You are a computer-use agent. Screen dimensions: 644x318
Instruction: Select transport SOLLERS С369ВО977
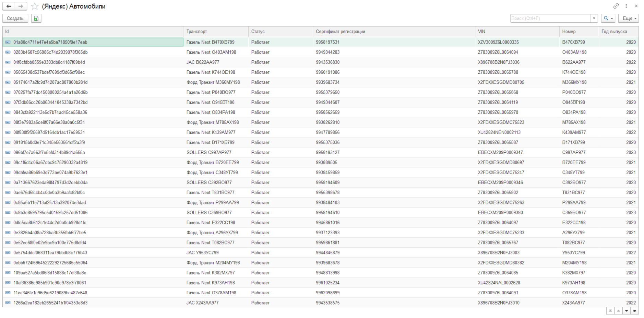tap(209, 213)
